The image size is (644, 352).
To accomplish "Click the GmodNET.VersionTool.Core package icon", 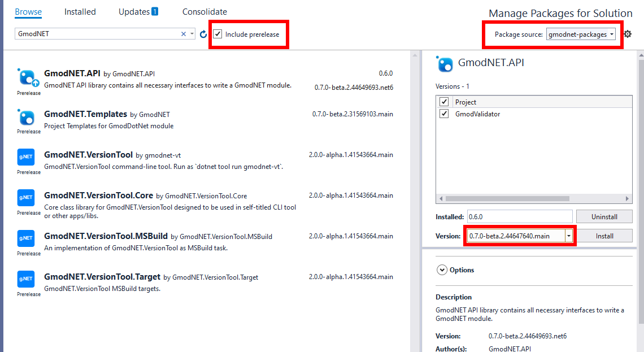I will click(x=27, y=198).
